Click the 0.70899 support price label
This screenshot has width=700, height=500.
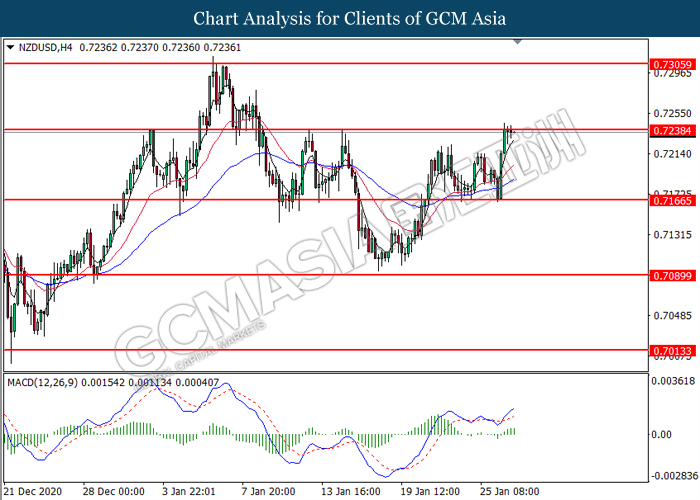(x=671, y=275)
